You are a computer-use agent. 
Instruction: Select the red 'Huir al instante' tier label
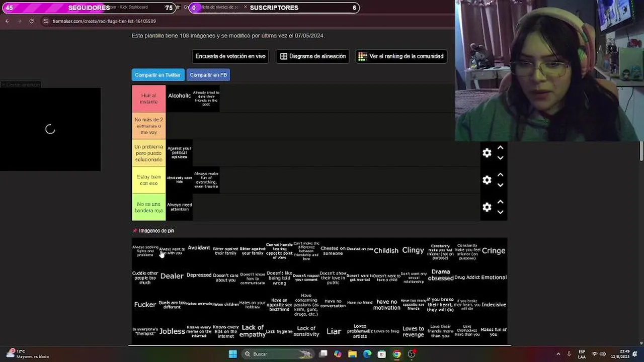click(x=149, y=99)
